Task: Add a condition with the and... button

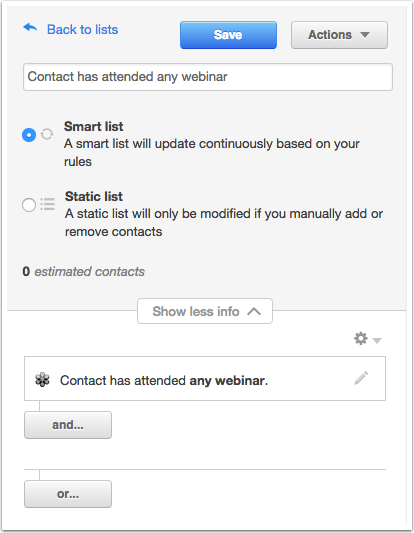Action: tap(68, 425)
